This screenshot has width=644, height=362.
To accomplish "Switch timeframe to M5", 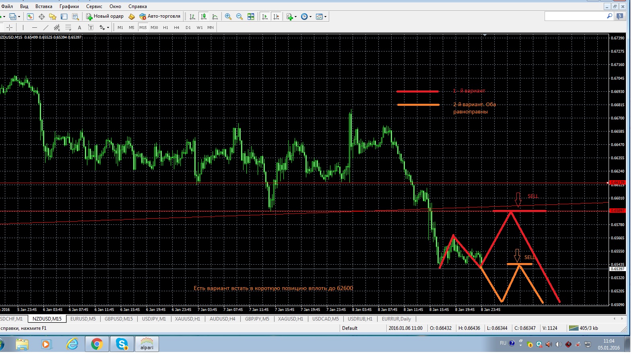I will tap(132, 27).
